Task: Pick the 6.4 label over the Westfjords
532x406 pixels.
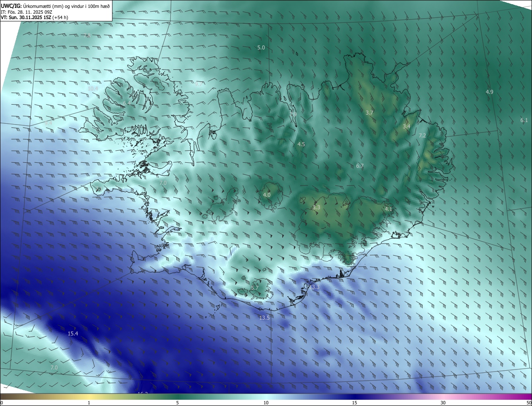Action: coord(127,103)
